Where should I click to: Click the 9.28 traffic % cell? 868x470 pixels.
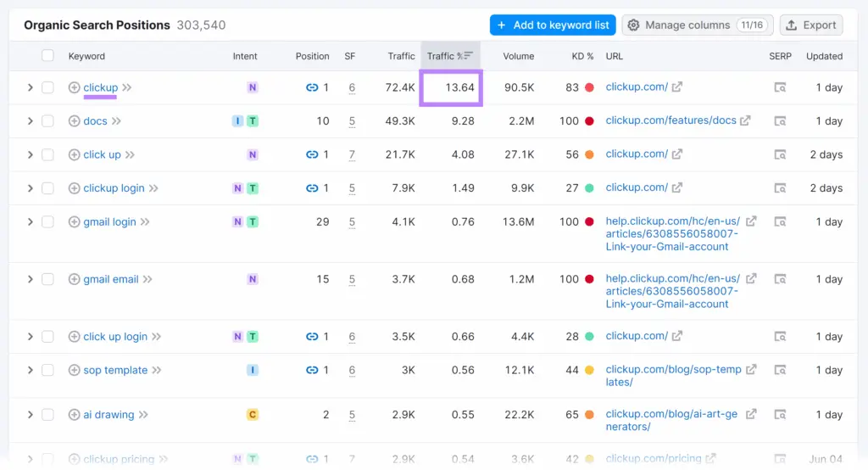point(463,120)
